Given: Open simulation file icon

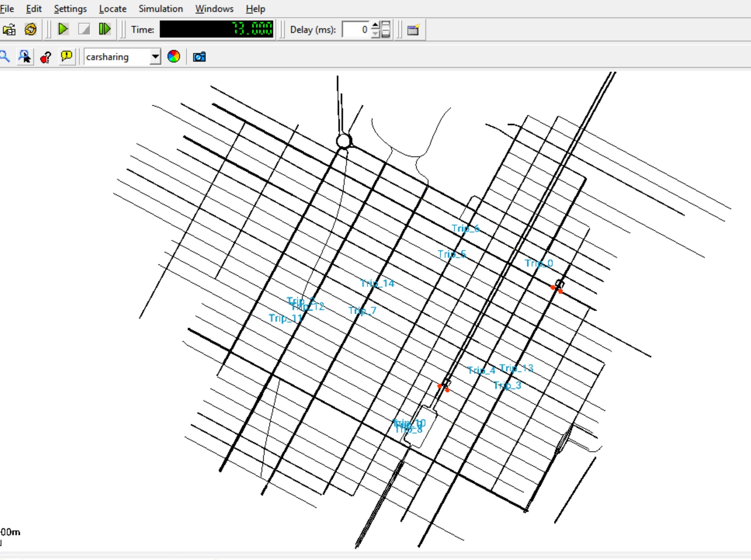Looking at the screenshot, I should point(10,29).
